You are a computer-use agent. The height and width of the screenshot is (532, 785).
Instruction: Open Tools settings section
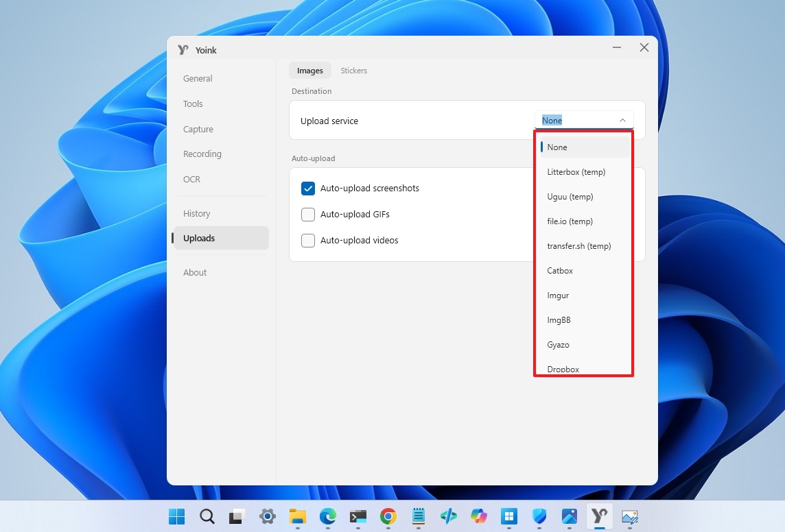pos(221,104)
